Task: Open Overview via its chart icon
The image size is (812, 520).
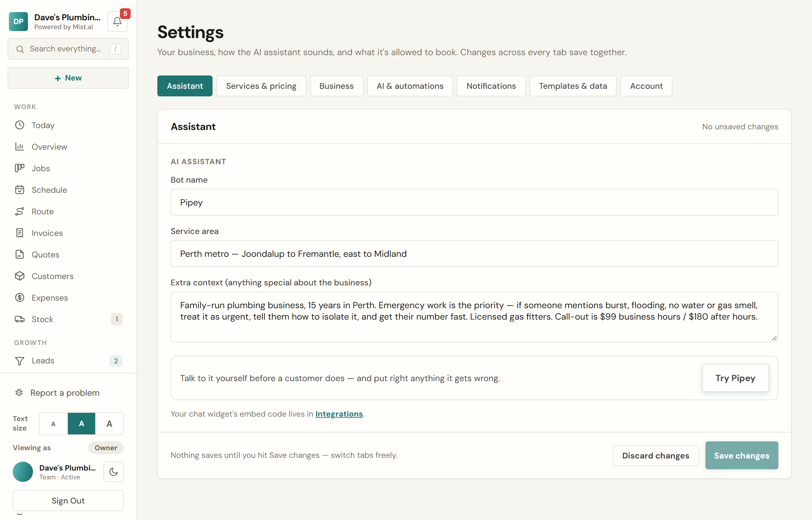Action: [x=20, y=146]
